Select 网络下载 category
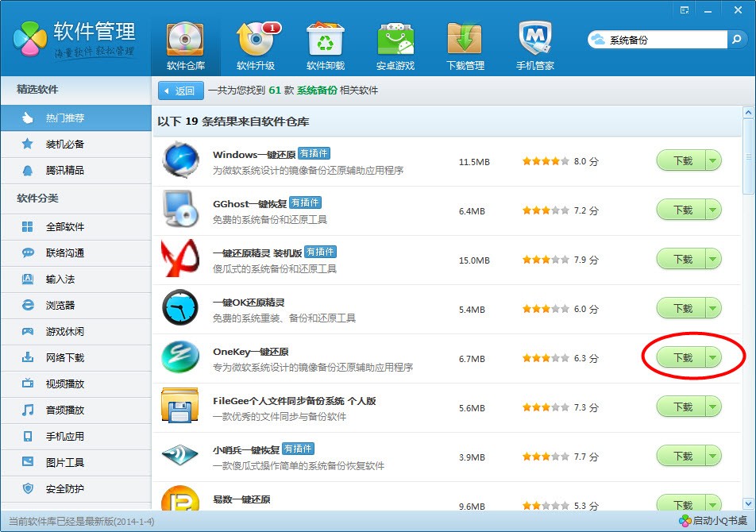 coord(76,357)
